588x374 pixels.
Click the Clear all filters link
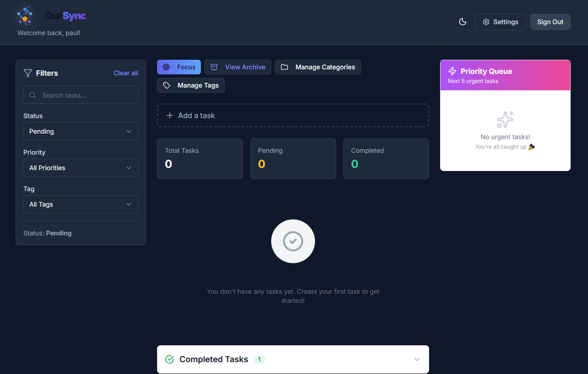(x=126, y=73)
